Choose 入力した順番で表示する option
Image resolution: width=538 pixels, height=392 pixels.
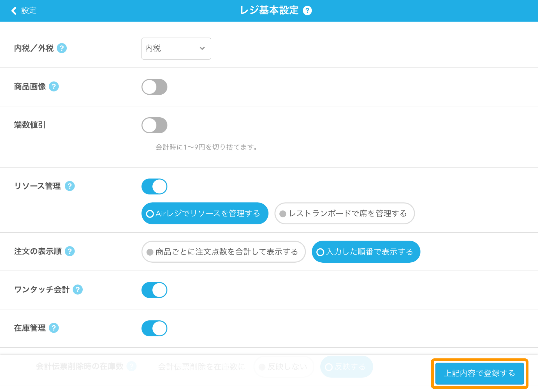click(x=366, y=252)
